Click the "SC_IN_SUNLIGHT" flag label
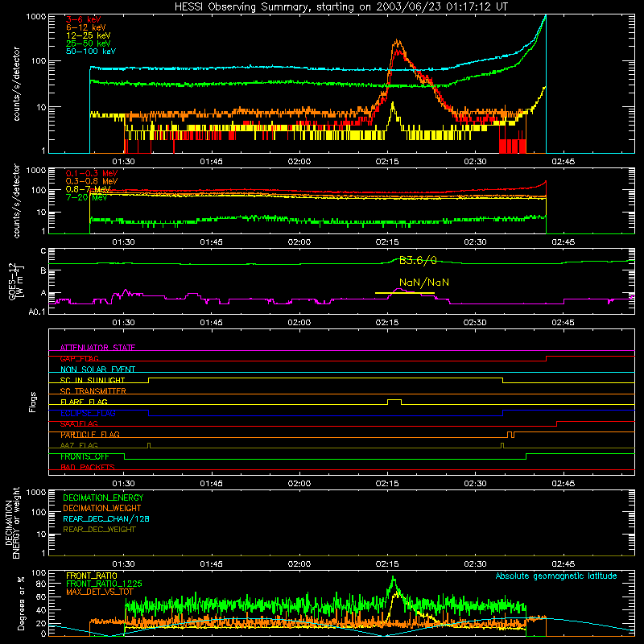This screenshot has height=644, width=644. pyautogui.click(x=93, y=380)
